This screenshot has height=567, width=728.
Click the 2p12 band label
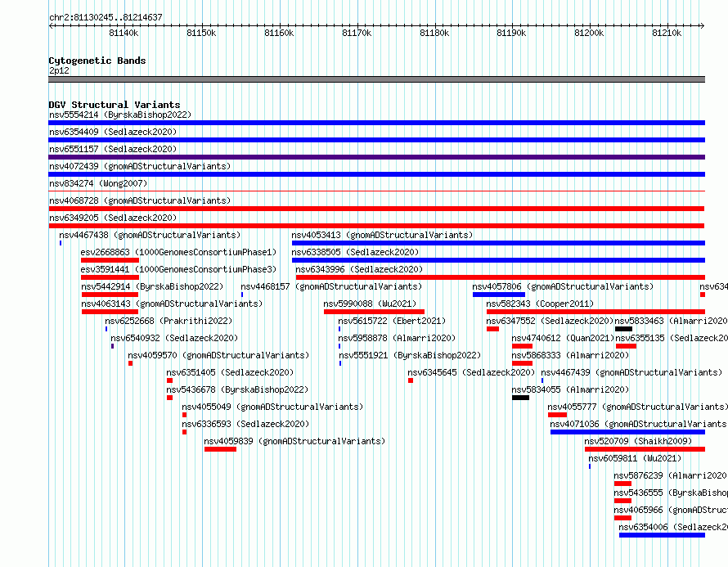[x=59, y=70]
